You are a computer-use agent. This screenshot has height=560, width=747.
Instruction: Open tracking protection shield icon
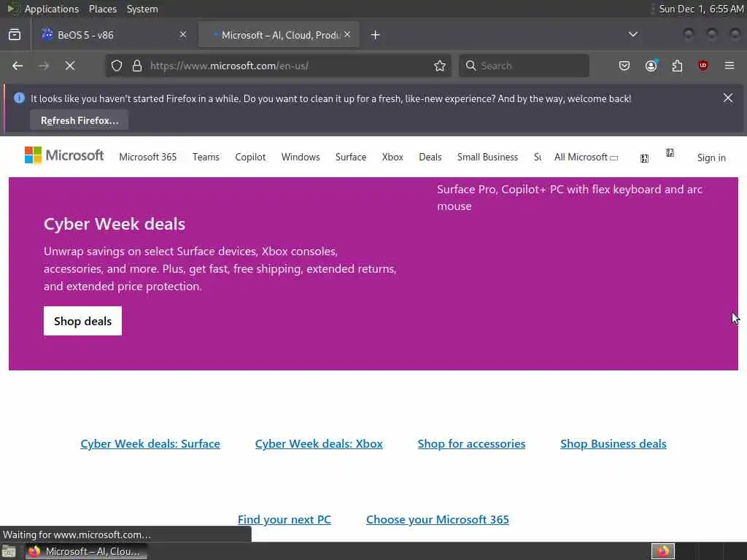[x=117, y=66]
